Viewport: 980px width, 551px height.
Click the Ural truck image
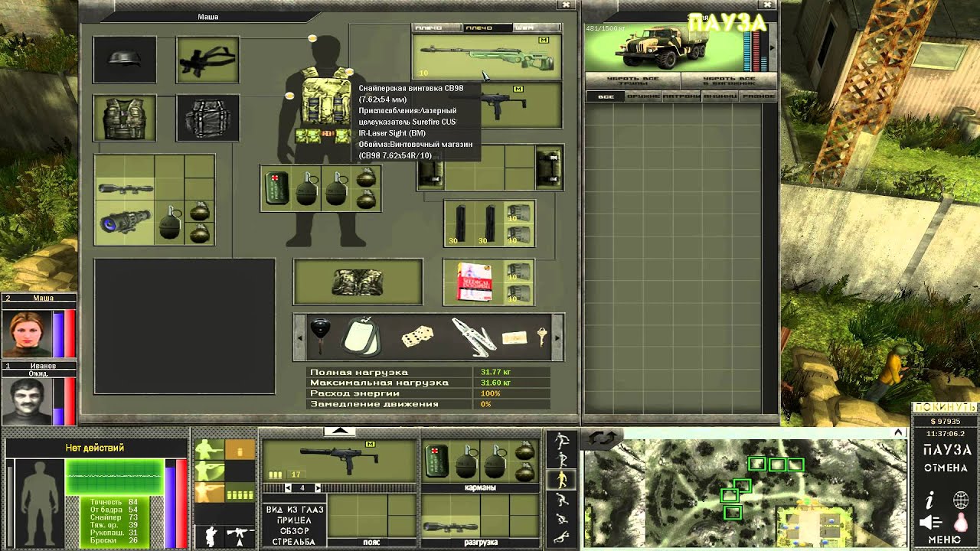[x=663, y=47]
